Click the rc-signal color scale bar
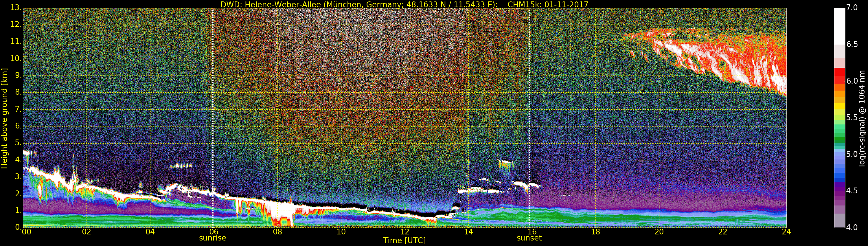868x246 pixels. (839, 118)
